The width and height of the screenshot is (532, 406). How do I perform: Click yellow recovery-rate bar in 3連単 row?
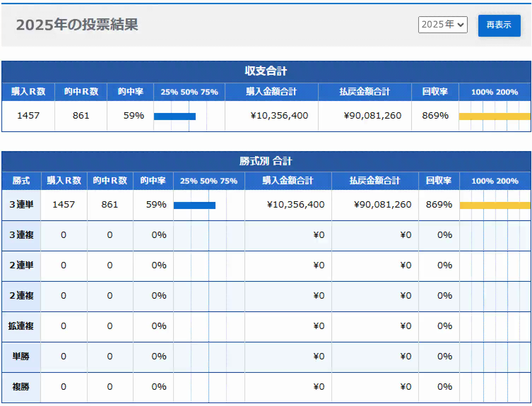(x=495, y=205)
